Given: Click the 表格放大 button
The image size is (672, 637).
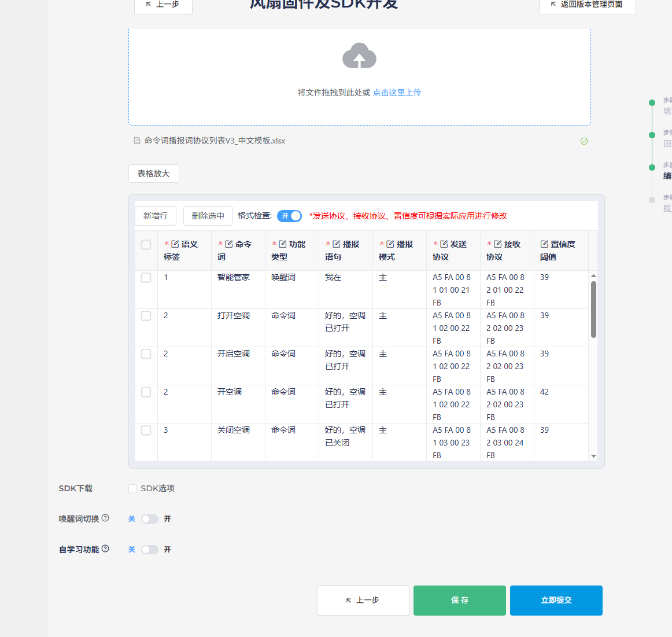Looking at the screenshot, I should tap(153, 174).
